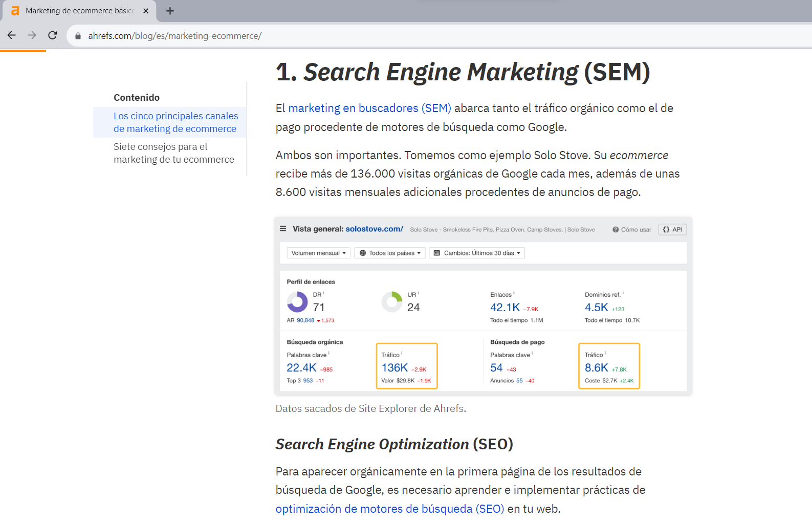
Task: Click the browser back arrow
Action: click(12, 35)
